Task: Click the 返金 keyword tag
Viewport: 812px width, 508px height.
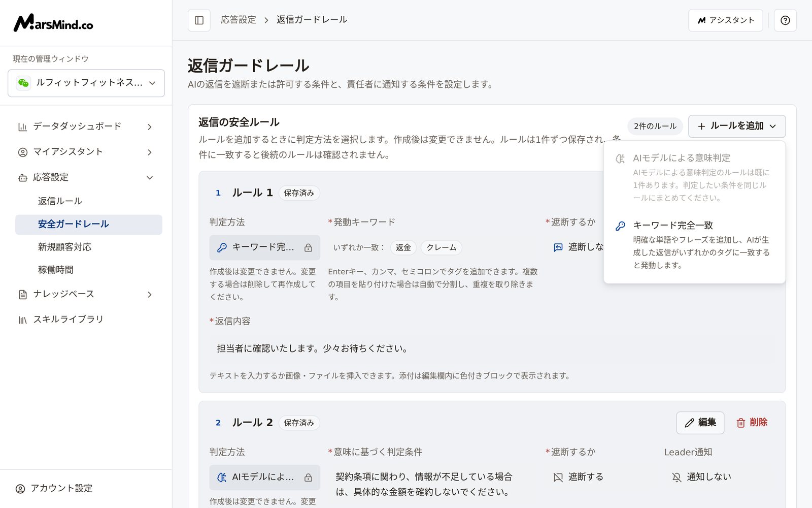Action: coord(403,247)
